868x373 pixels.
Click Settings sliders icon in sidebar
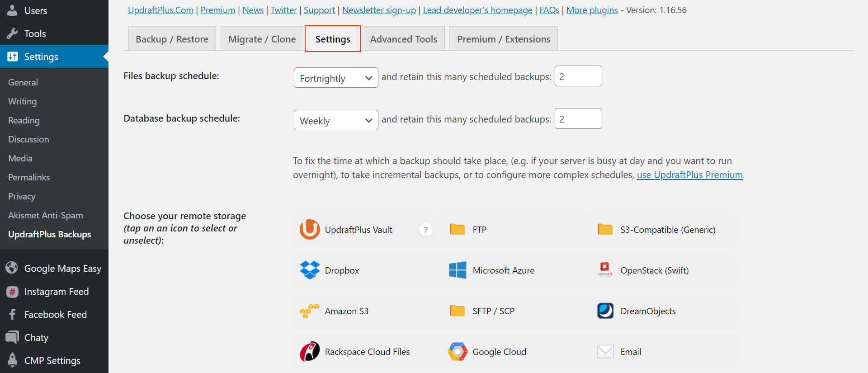pyautogui.click(x=13, y=57)
